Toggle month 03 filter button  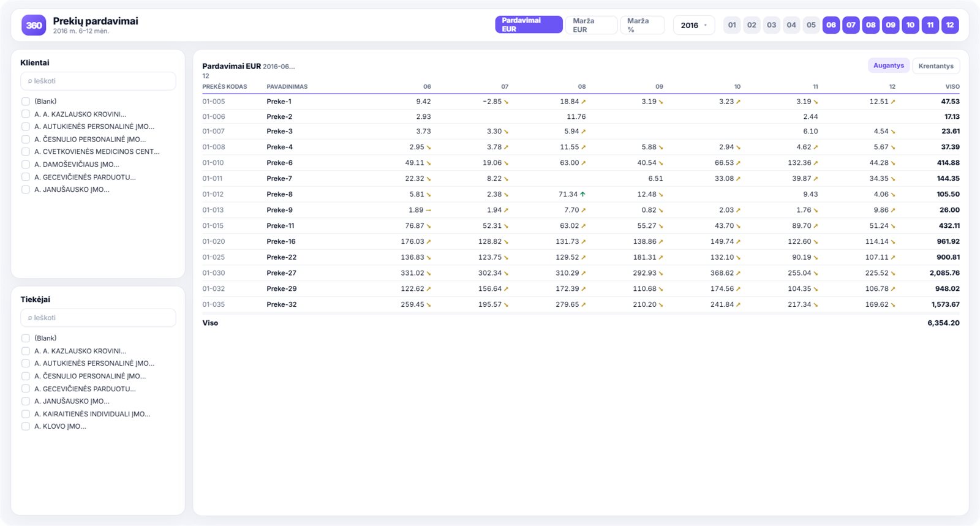click(772, 25)
